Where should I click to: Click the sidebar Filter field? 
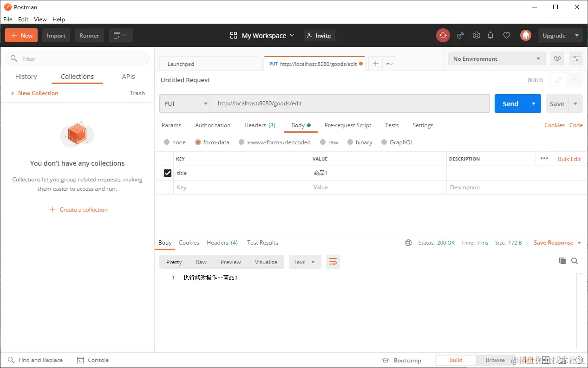(77, 58)
